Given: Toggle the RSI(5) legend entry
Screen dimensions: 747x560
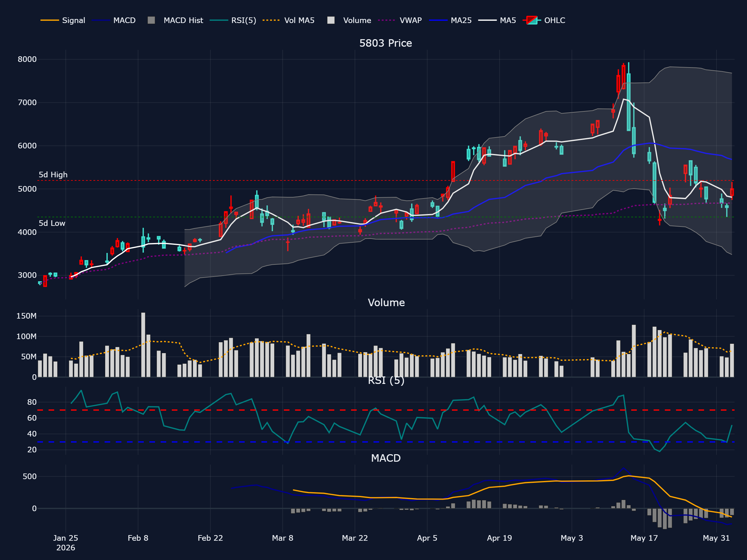Looking at the screenshot, I should [x=233, y=20].
